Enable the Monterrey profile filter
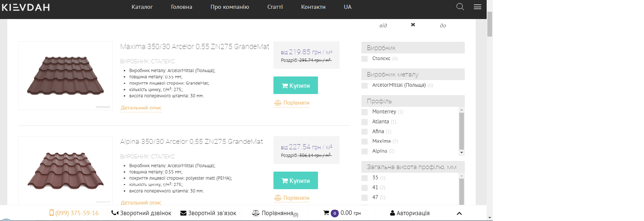The height and width of the screenshot is (221, 644). (364, 112)
